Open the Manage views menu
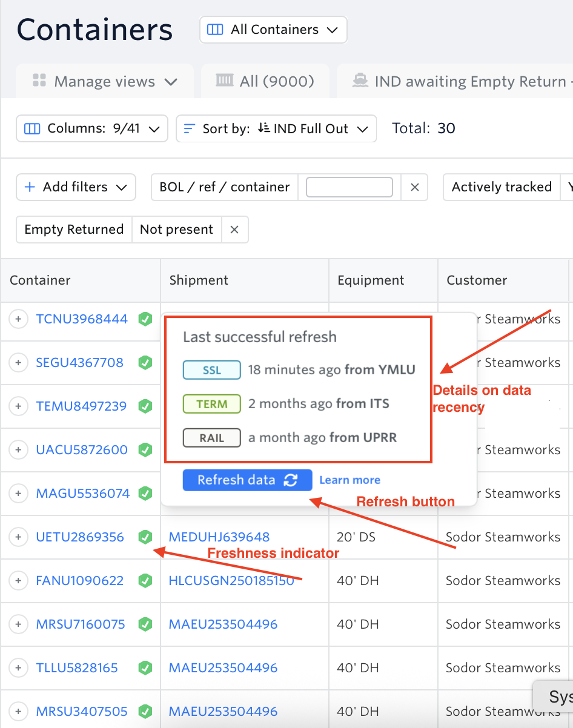Screen dimensions: 573x728 pyautogui.click(x=105, y=81)
